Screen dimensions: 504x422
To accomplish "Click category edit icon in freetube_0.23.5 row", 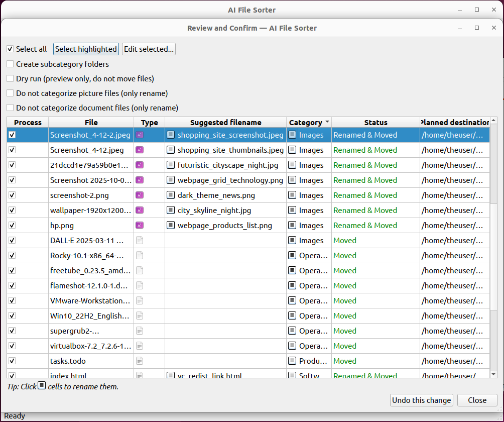I will pyautogui.click(x=292, y=270).
